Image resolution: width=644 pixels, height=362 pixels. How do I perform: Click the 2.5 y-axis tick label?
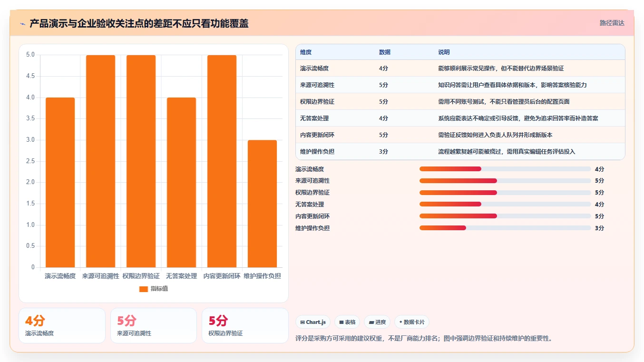(x=30, y=161)
